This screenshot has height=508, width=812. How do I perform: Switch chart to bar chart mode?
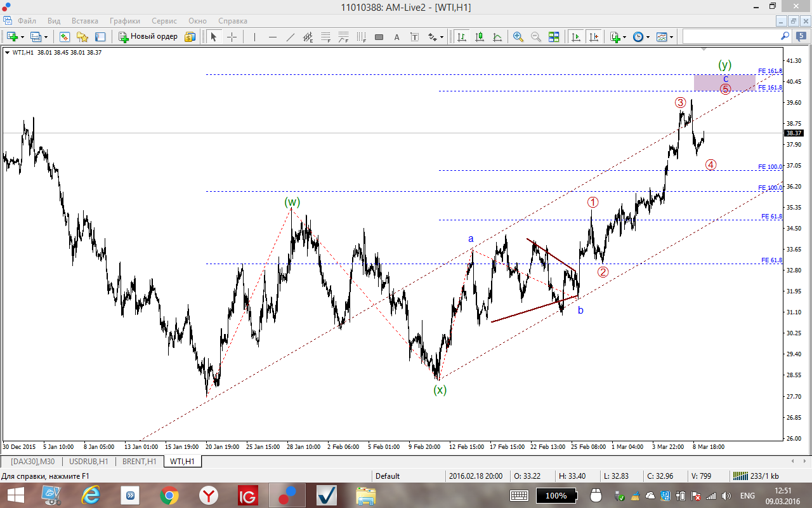pos(461,37)
